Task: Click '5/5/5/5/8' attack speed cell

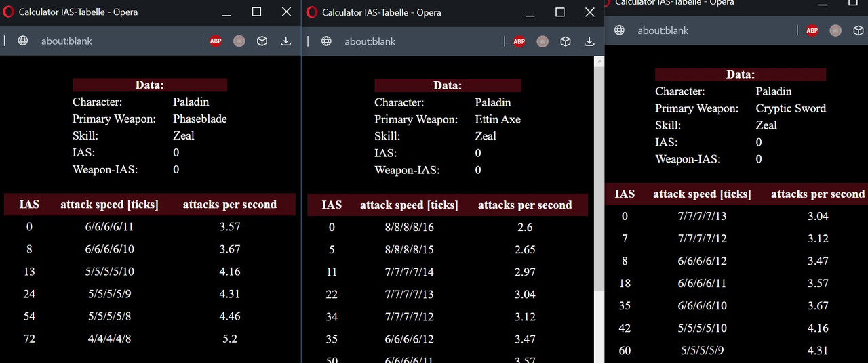Action: coord(109,316)
